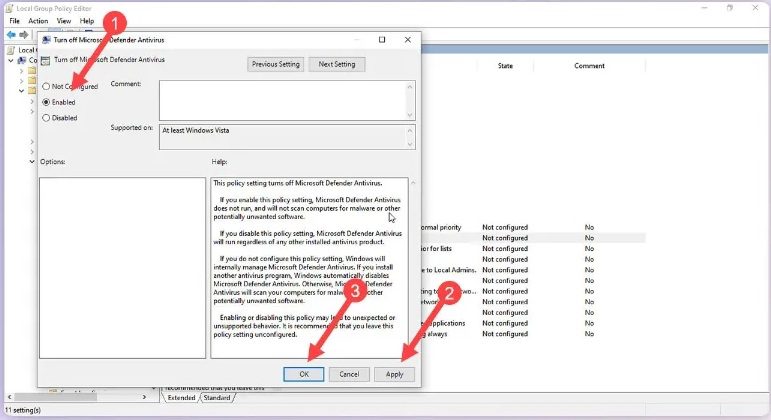Restore down the Local Group Policy Editor window
This screenshot has width=771, height=420.
point(730,8)
